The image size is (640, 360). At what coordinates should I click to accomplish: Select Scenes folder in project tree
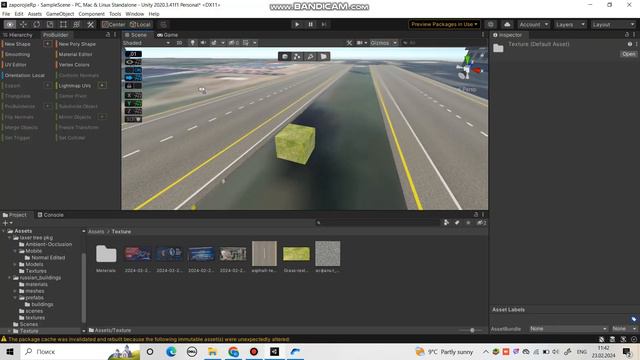29,324
